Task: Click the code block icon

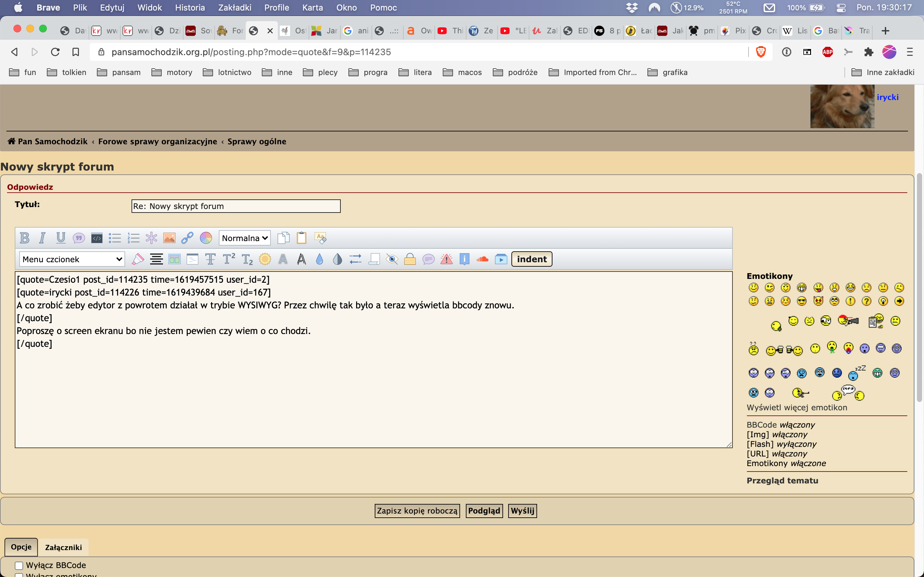Action: point(97,238)
